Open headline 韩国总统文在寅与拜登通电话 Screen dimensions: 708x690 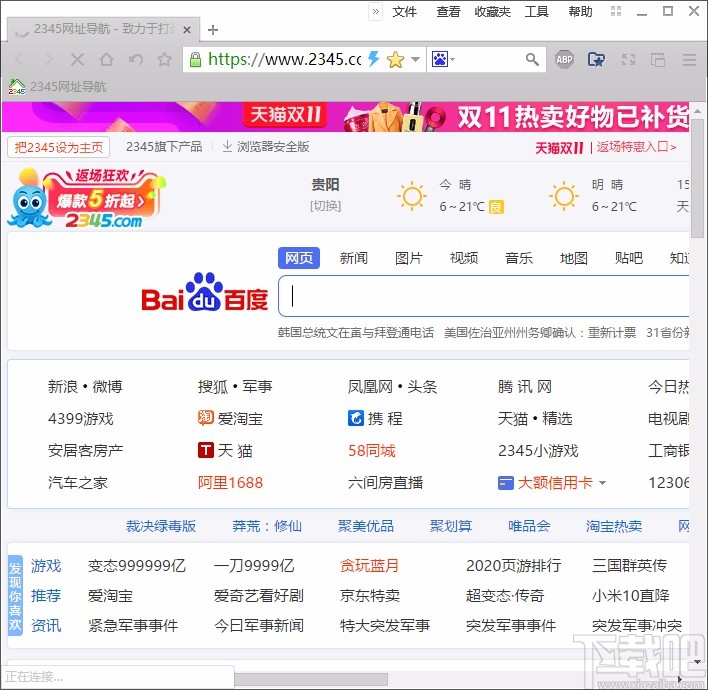pyautogui.click(x=356, y=333)
